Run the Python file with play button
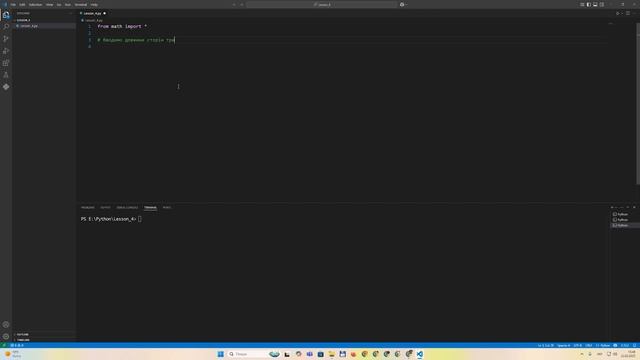This screenshot has width=640, height=360. coord(617,13)
